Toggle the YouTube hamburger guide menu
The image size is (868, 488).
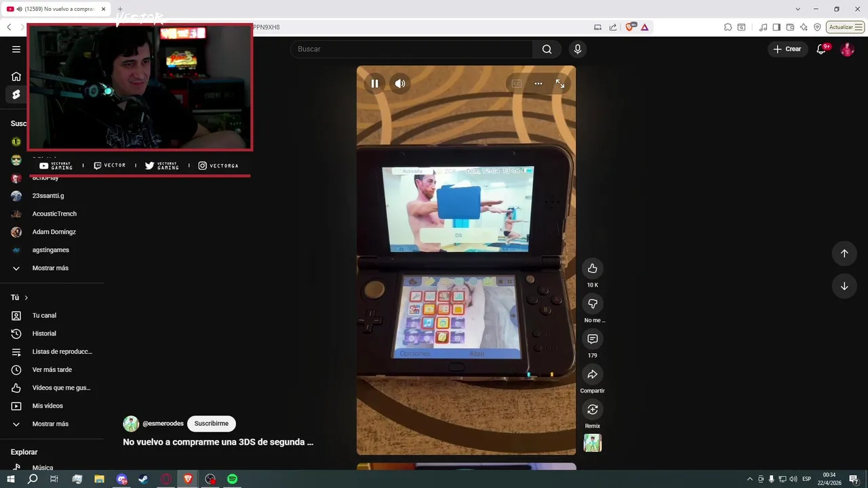coord(16,49)
